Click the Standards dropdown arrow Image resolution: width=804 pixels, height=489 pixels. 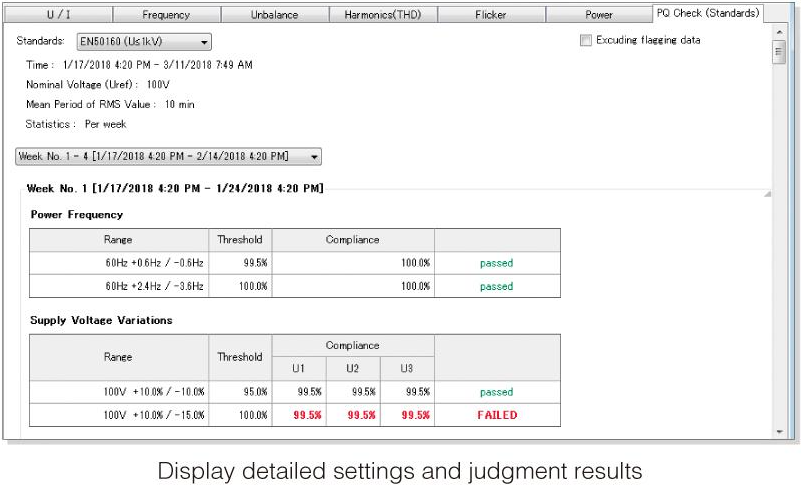(x=204, y=42)
